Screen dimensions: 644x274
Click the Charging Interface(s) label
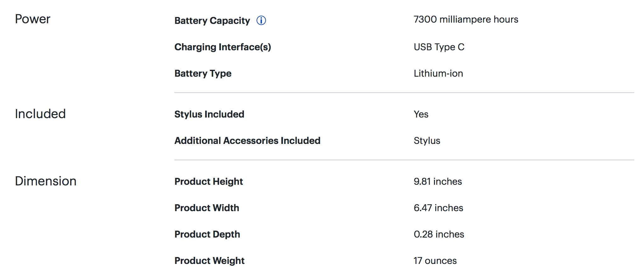click(223, 47)
